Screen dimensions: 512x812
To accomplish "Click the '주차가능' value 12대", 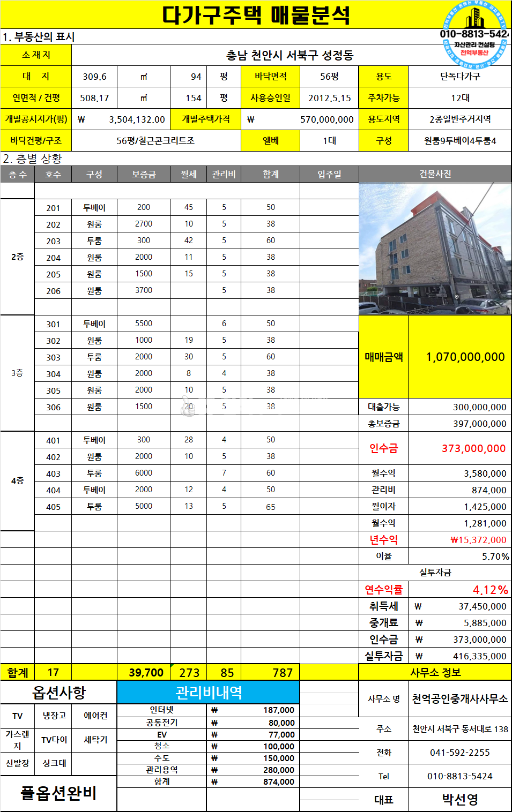I will [x=460, y=98].
